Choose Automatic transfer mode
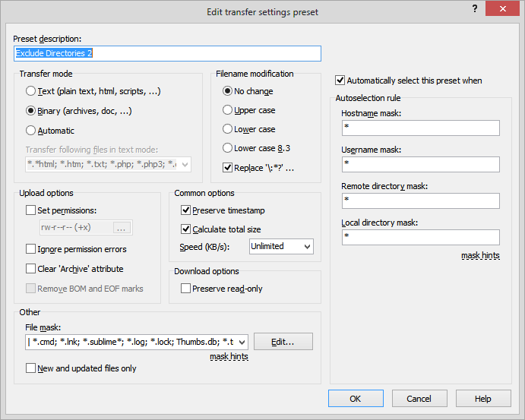The image size is (525, 420). [x=30, y=130]
